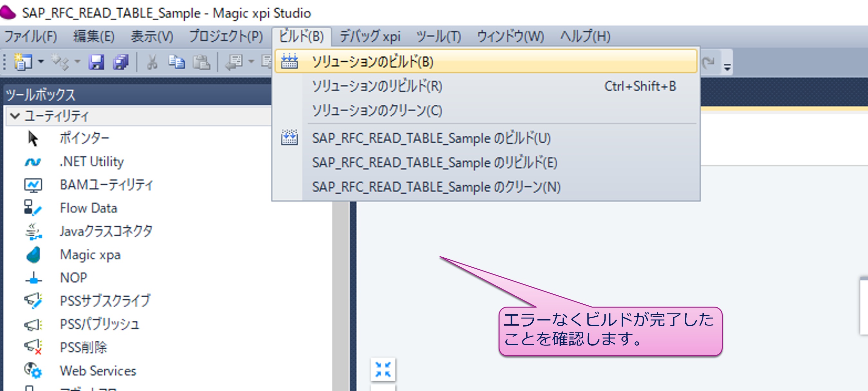Viewport: 868px width, 391px height.
Task: Click the fit-to-screen arrows button
Action: point(383,369)
